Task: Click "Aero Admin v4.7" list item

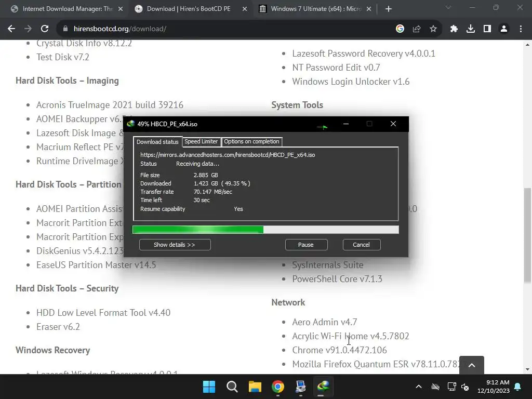Action: [x=325, y=322]
